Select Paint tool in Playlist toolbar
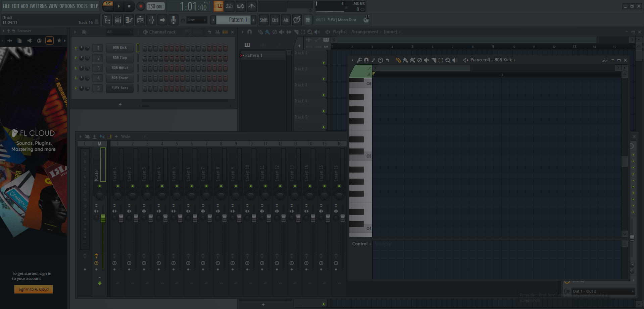This screenshot has width=644, height=309. 267,32
